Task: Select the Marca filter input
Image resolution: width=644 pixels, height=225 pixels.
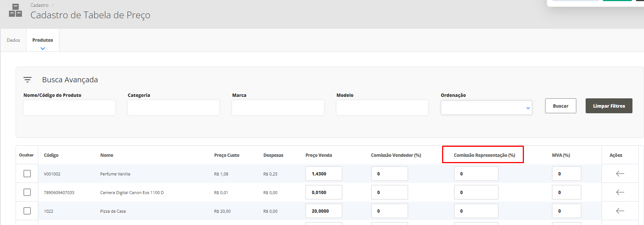Action: [278, 108]
